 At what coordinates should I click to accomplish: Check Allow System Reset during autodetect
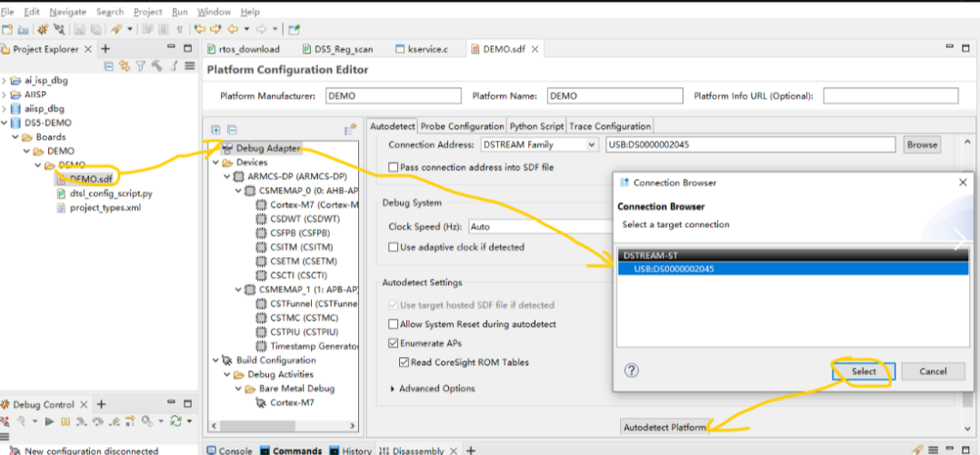(x=394, y=324)
